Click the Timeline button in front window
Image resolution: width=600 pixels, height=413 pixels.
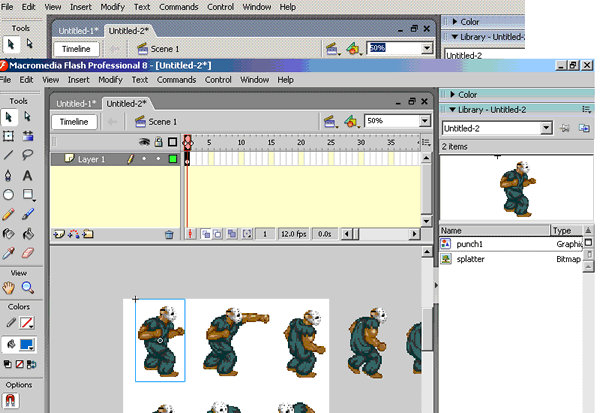(x=74, y=122)
